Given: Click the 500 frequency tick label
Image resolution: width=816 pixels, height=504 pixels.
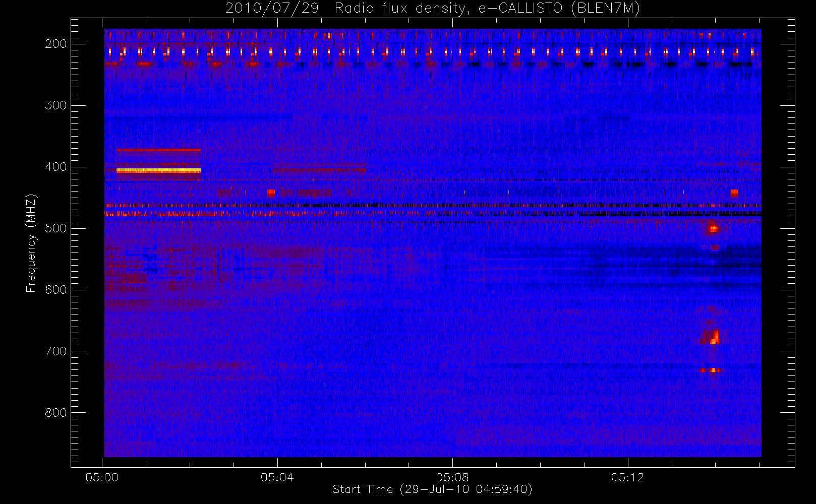Looking at the screenshot, I should 55,228.
